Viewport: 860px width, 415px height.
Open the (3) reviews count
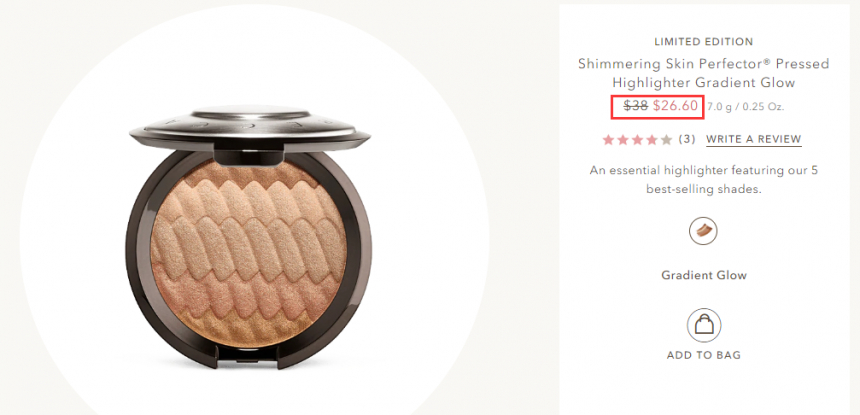click(x=687, y=139)
